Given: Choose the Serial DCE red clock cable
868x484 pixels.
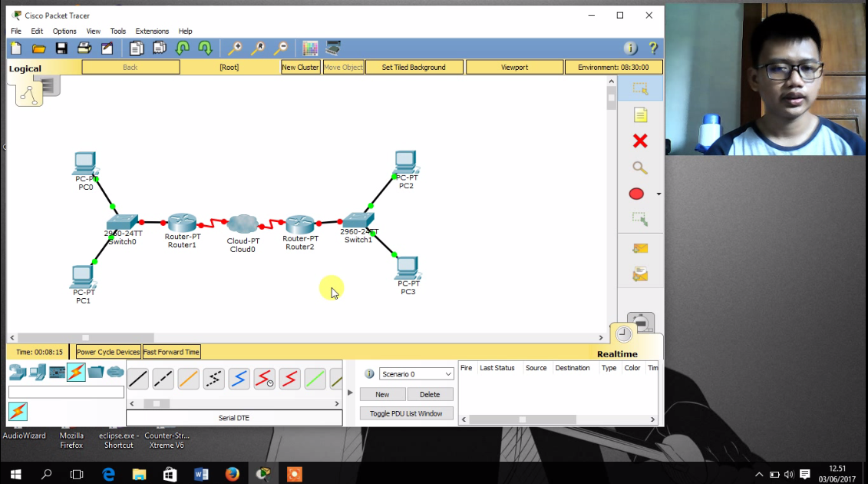Looking at the screenshot, I should (x=265, y=380).
